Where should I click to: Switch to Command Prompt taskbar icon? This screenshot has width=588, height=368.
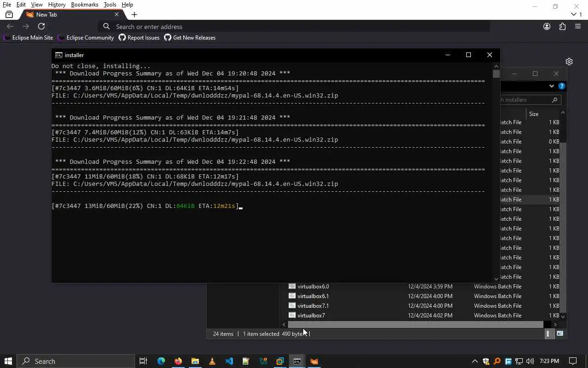pyautogui.click(x=297, y=361)
